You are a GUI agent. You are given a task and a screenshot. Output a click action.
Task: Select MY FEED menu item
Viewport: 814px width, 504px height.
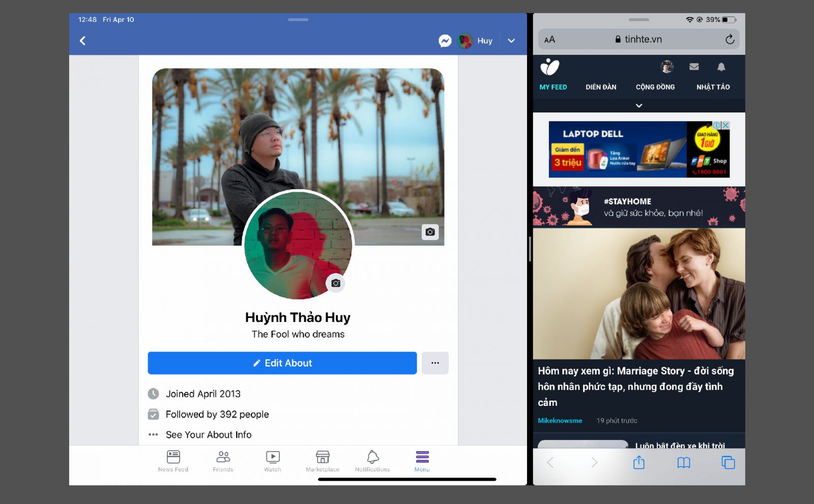point(553,87)
